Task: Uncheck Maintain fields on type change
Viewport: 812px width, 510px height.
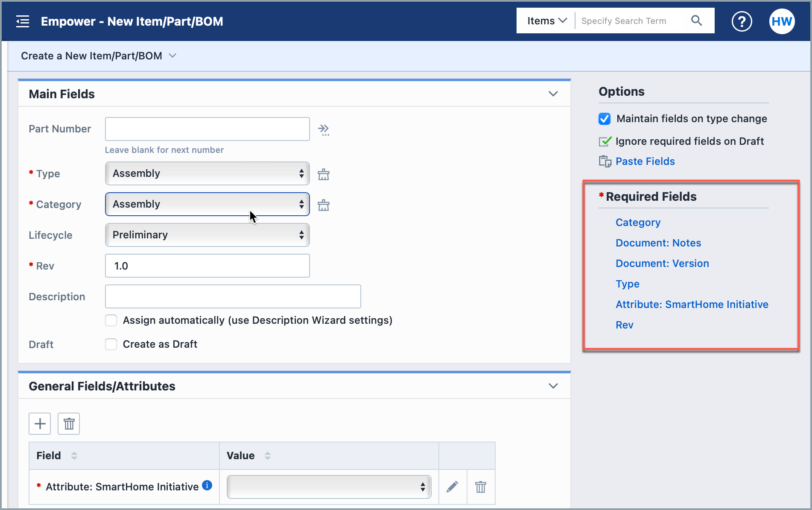Action: coord(604,119)
